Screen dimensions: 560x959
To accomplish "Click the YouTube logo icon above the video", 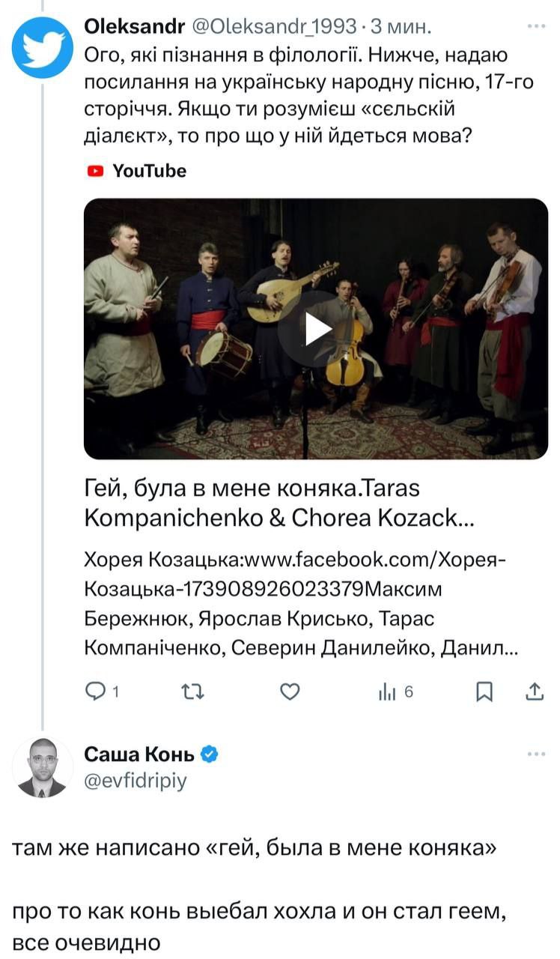I will 95,171.
